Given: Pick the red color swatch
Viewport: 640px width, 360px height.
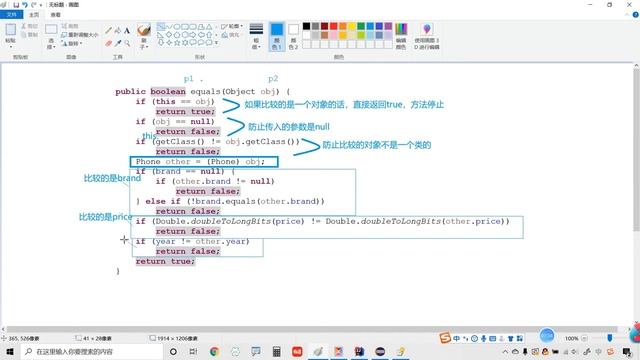Looking at the screenshot, I should point(333,26).
